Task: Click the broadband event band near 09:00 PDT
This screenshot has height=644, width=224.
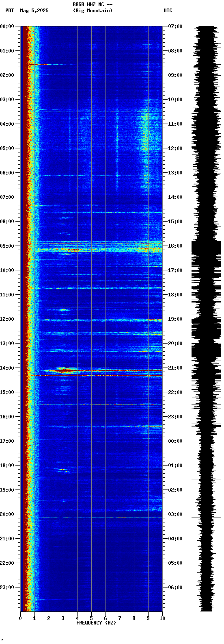Action: click(99, 247)
